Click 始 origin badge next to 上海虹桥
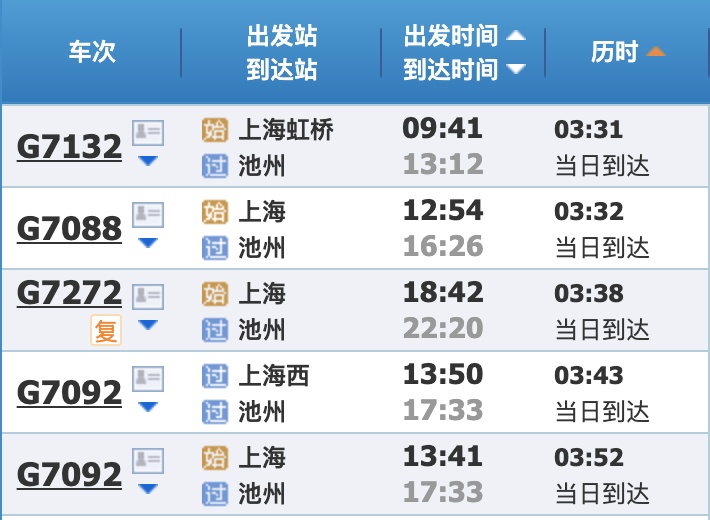Image resolution: width=710 pixels, height=520 pixels. (215, 130)
